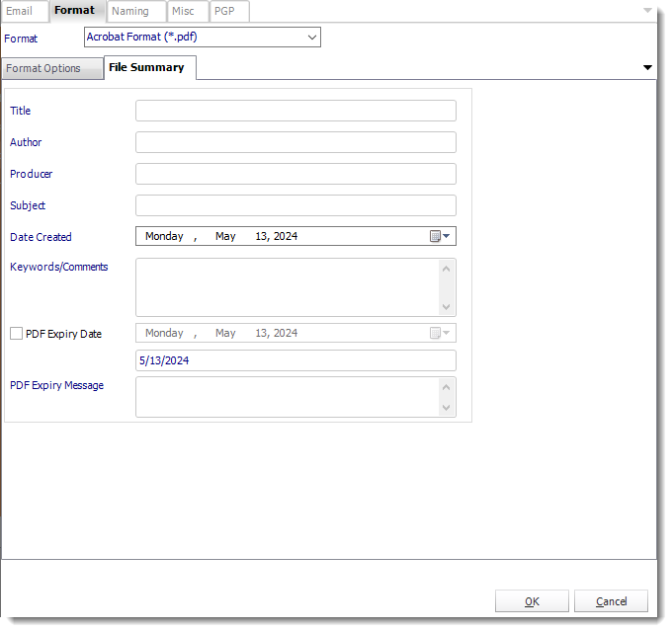This screenshot has height=632, width=672.
Task: Open the top tab overflow arrow
Action: pos(647,10)
